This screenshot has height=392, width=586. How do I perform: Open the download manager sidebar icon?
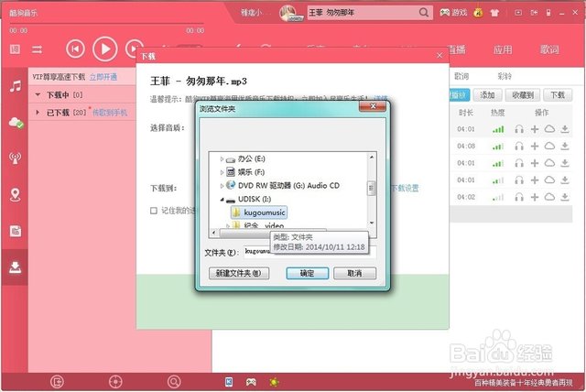point(16,267)
